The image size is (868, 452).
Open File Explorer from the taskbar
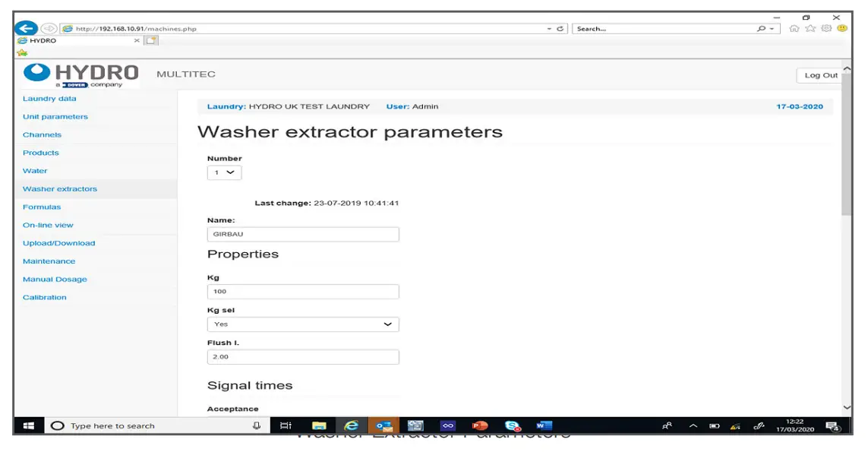point(318,425)
